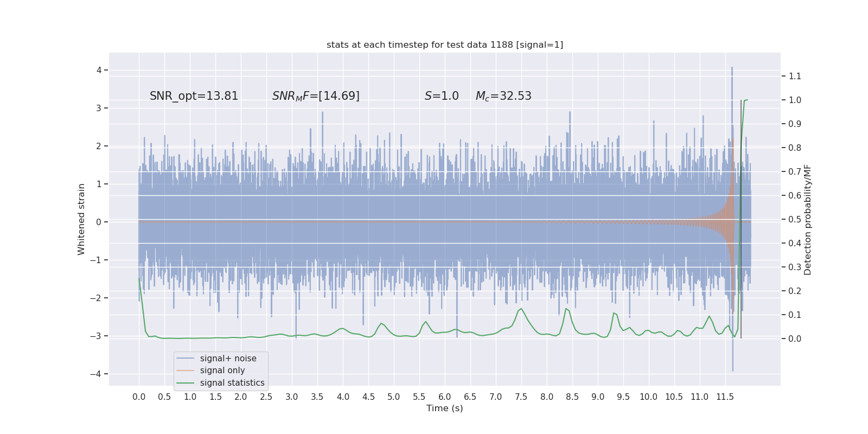This screenshot has width=868, height=434.
Task: Click the 'signal only' legend label
Action: (222, 371)
